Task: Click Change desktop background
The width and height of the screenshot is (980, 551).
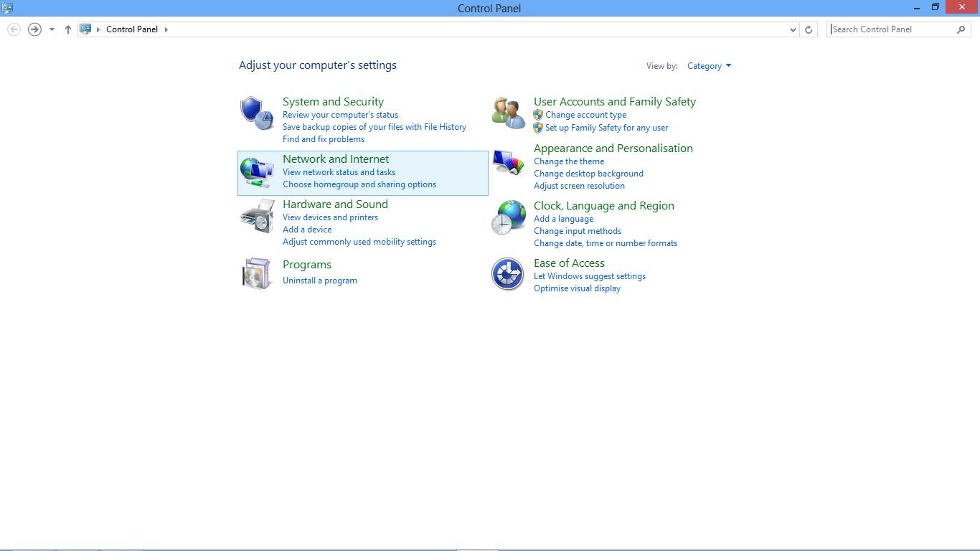Action: (588, 174)
